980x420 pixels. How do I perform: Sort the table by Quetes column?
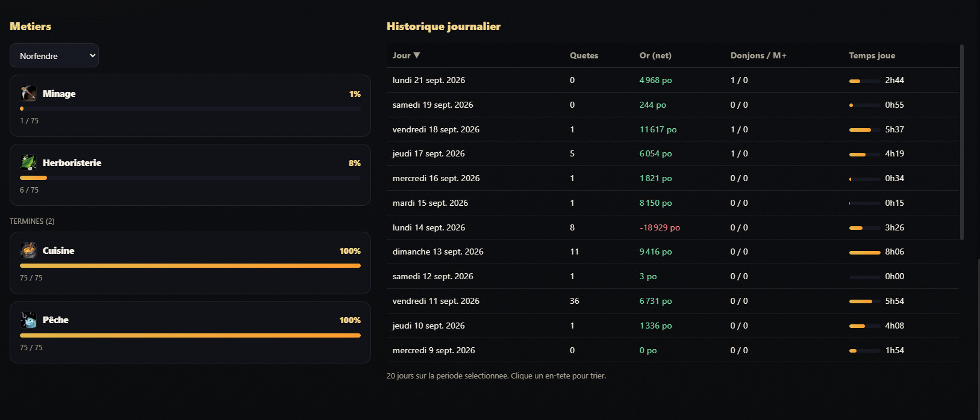(x=584, y=55)
